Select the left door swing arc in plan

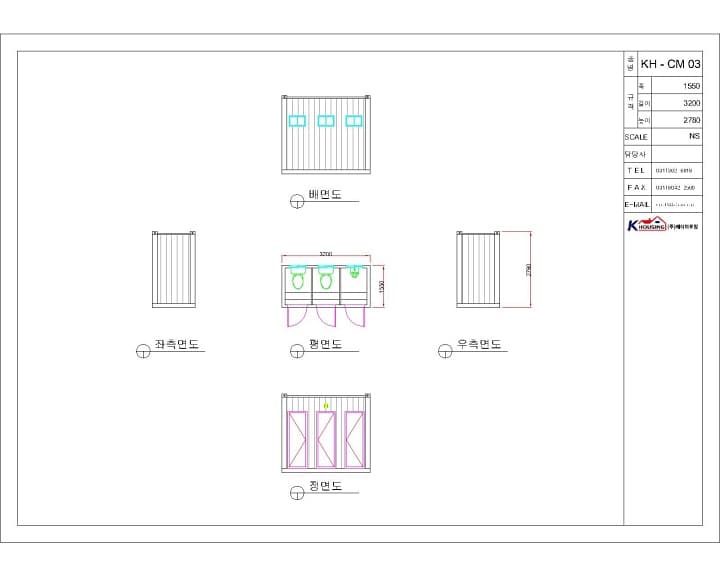click(x=295, y=317)
